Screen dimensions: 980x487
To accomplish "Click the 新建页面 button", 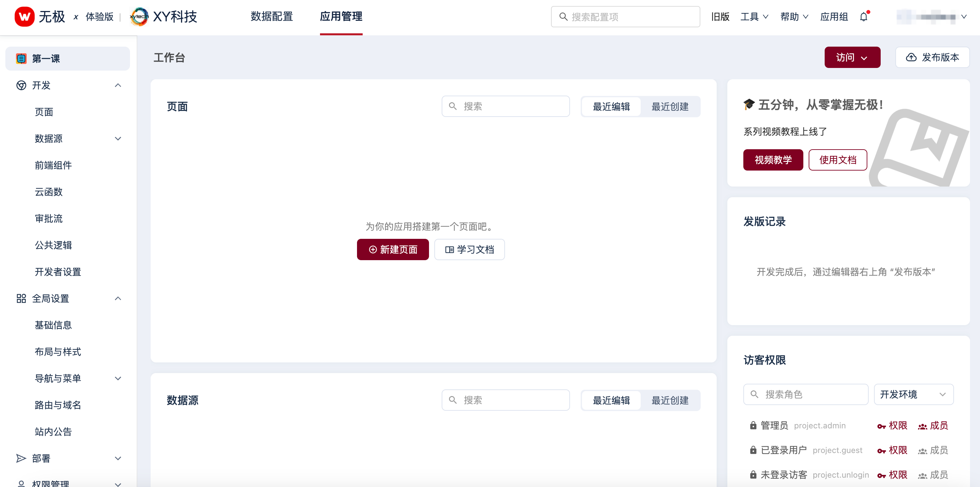I will click(x=393, y=249).
